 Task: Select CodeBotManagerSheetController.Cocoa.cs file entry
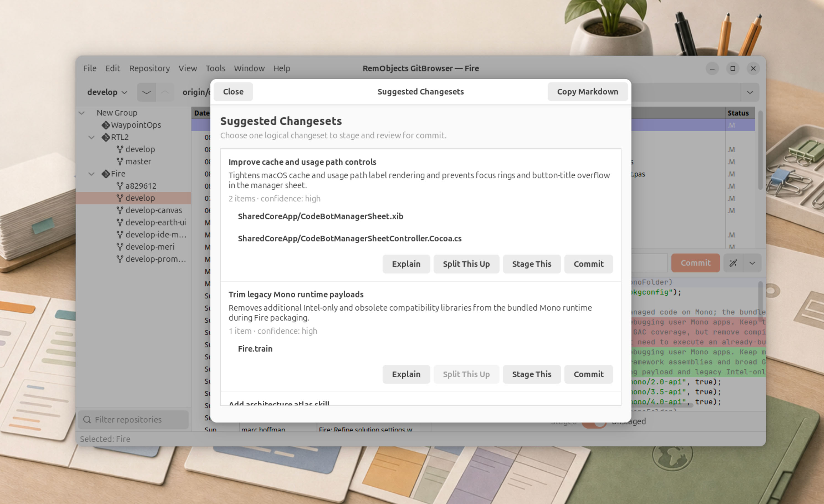[349, 239]
